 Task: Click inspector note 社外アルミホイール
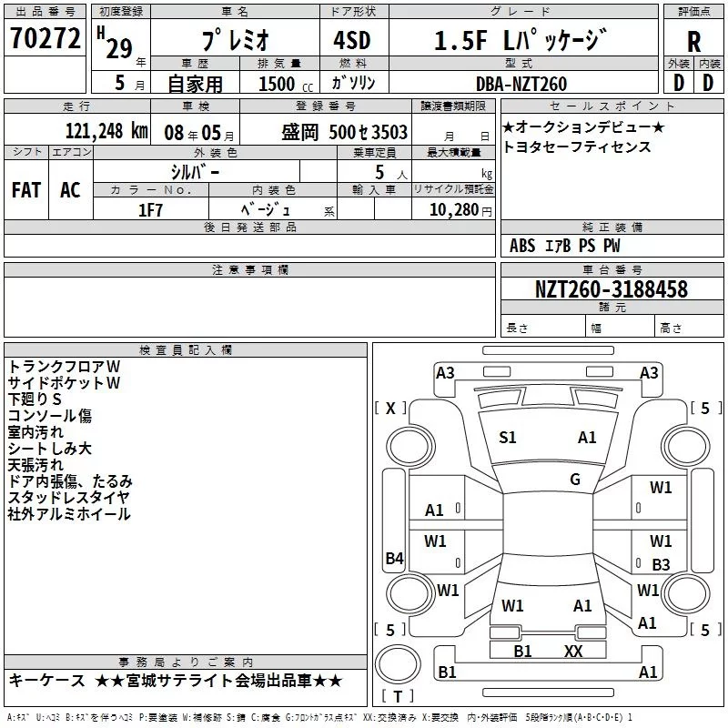pyautogui.click(x=69, y=514)
